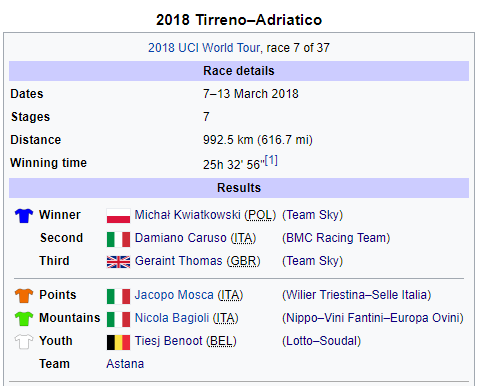Open the Wilier Triestina–Selle Italia link

point(357,295)
